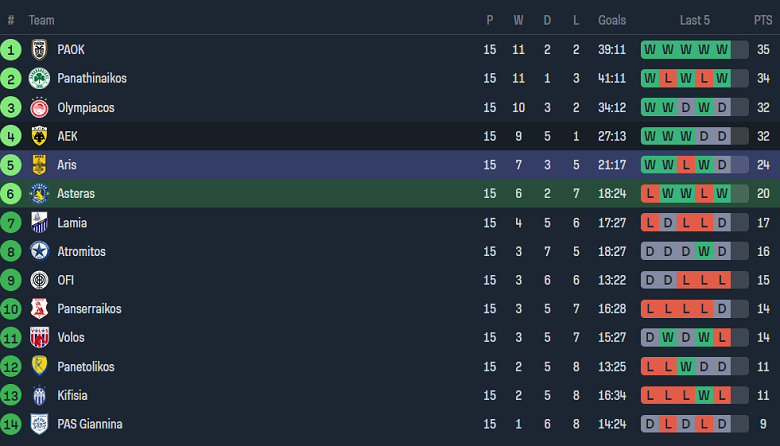Click the PAS Giannina crest icon

[40, 424]
